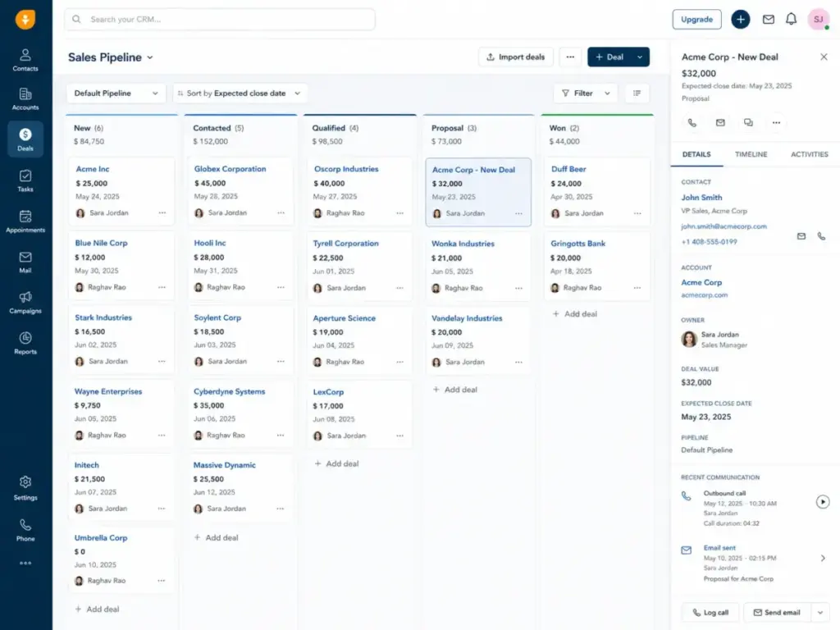The height and width of the screenshot is (630, 840).
Task: Open Reports in the sidebar
Action: coord(25,344)
